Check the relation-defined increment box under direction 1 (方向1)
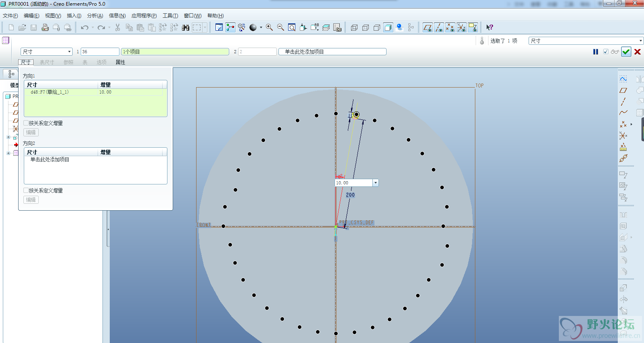 (x=26, y=123)
